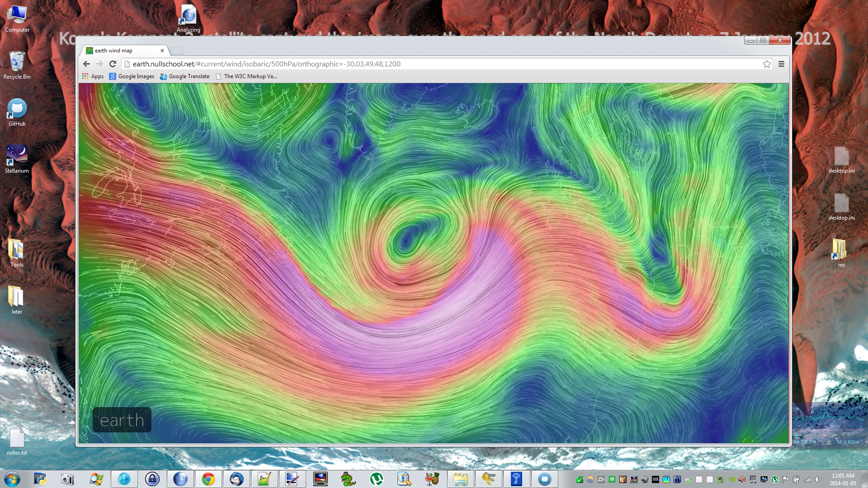The width and height of the screenshot is (868, 488).
Task: Open the Action Center flag icon
Action: pos(785,479)
